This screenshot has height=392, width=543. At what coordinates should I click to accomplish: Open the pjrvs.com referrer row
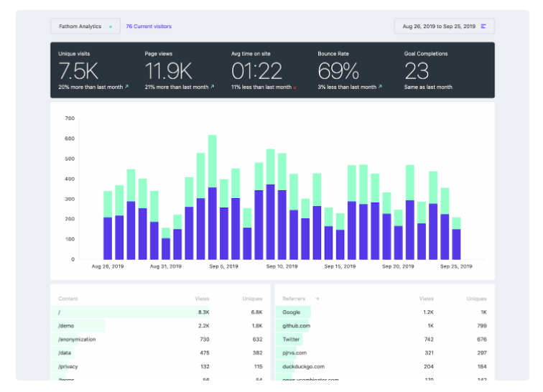384,353
